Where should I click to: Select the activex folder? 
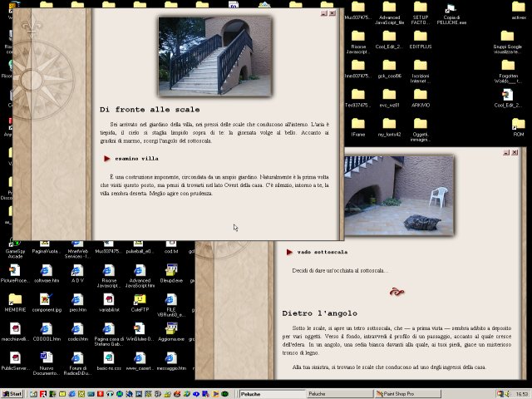pyautogui.click(x=519, y=11)
